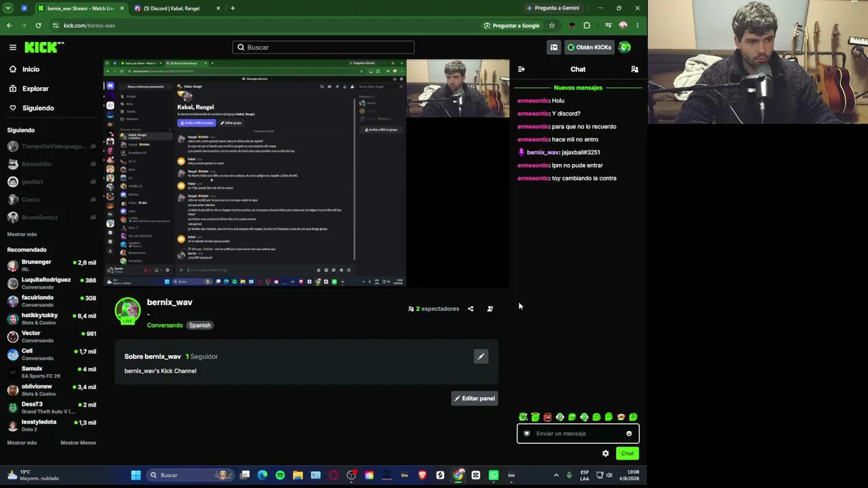Image resolution: width=868 pixels, height=488 pixels.
Task: Open recommended channel leostyledota
Action: click(x=52, y=426)
